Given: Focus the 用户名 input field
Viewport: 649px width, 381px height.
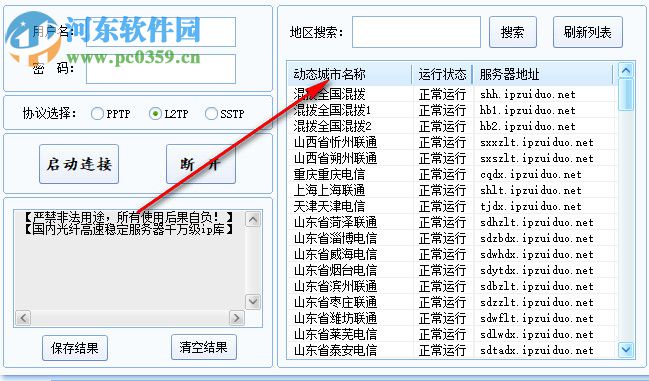Looking at the screenshot, I should point(161,32).
